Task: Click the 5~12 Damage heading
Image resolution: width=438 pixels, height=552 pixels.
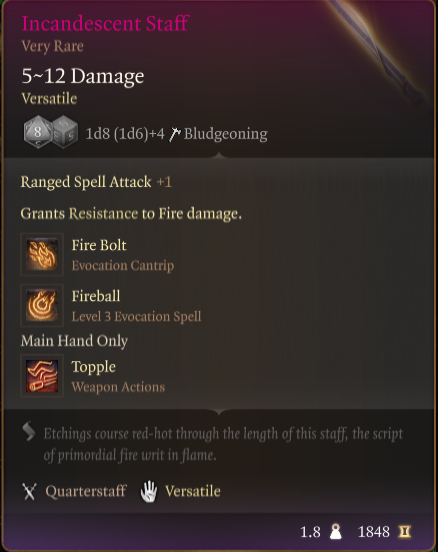Action: pyautogui.click(x=83, y=76)
